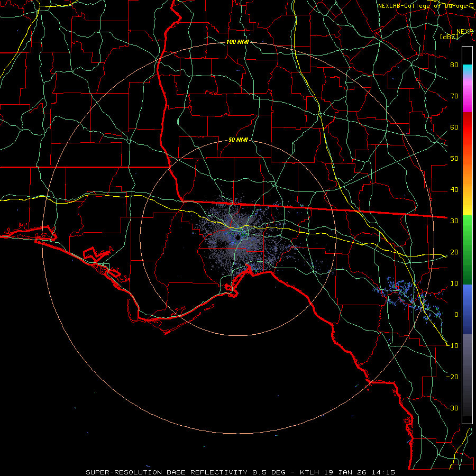
Task: Click the -10 value on the dBZ scale
Action: pos(453,346)
